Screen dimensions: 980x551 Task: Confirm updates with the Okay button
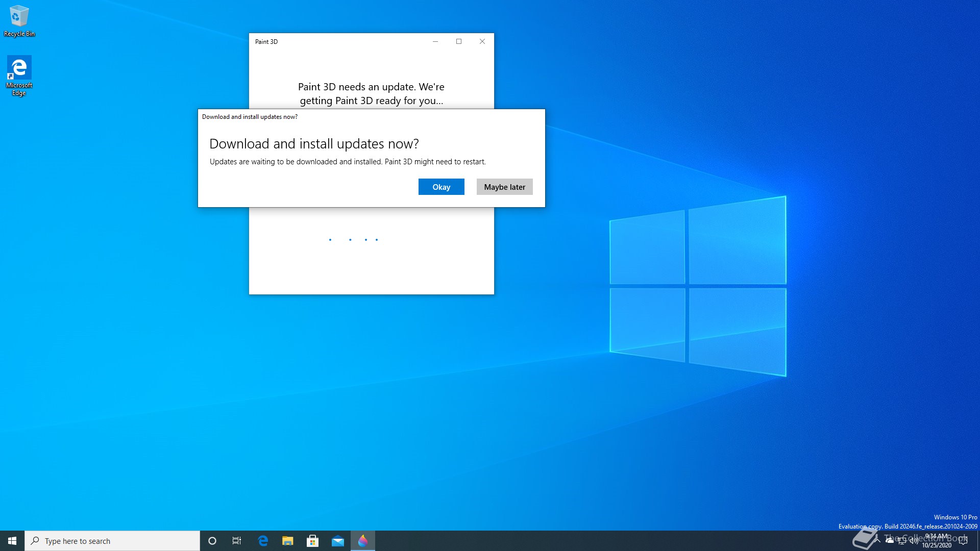(x=441, y=187)
